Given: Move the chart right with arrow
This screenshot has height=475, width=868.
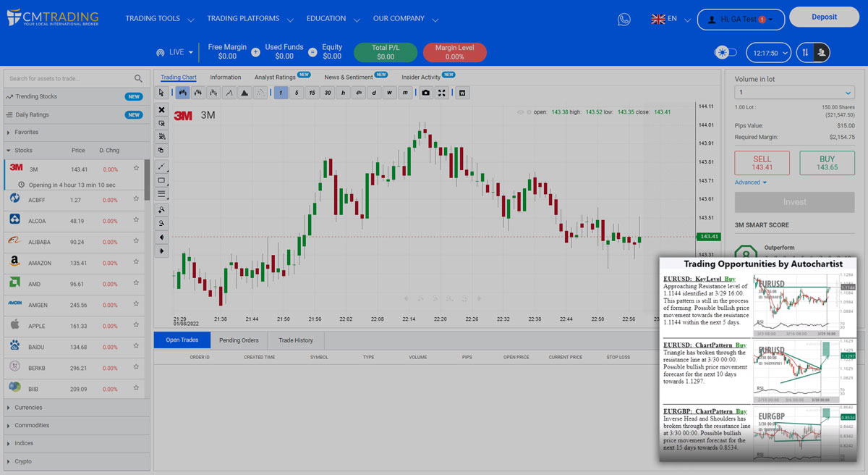Looking at the screenshot, I should click(162, 251).
